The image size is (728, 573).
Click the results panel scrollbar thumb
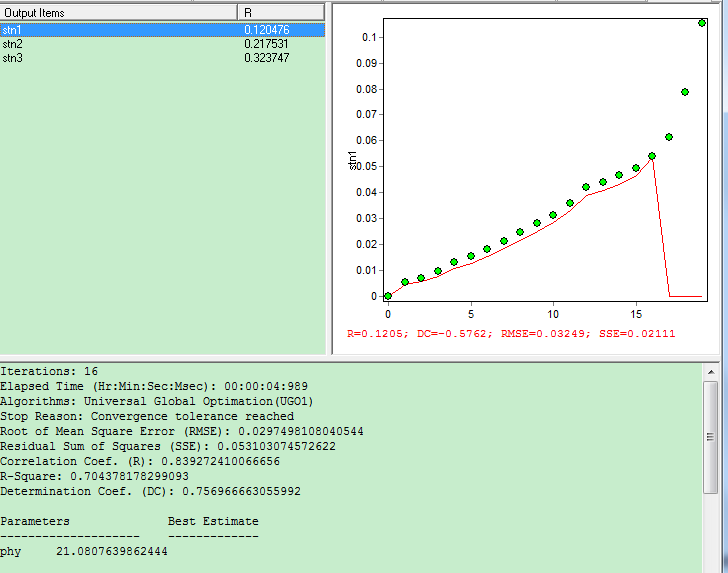(710, 436)
